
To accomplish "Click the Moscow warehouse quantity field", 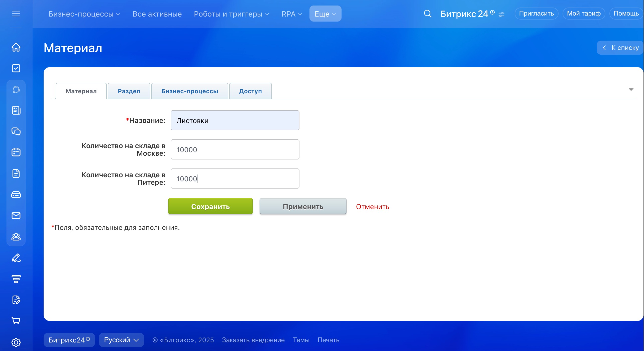I will click(x=235, y=149).
